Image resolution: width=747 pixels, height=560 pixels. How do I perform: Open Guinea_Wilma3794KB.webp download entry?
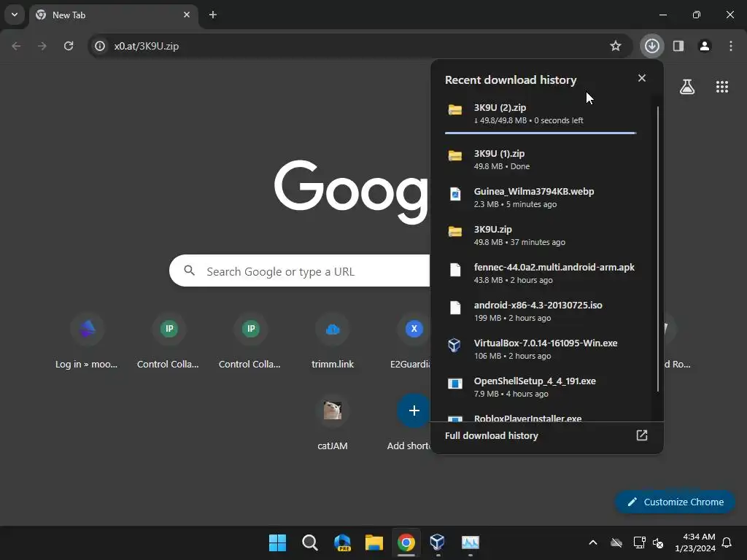541,197
